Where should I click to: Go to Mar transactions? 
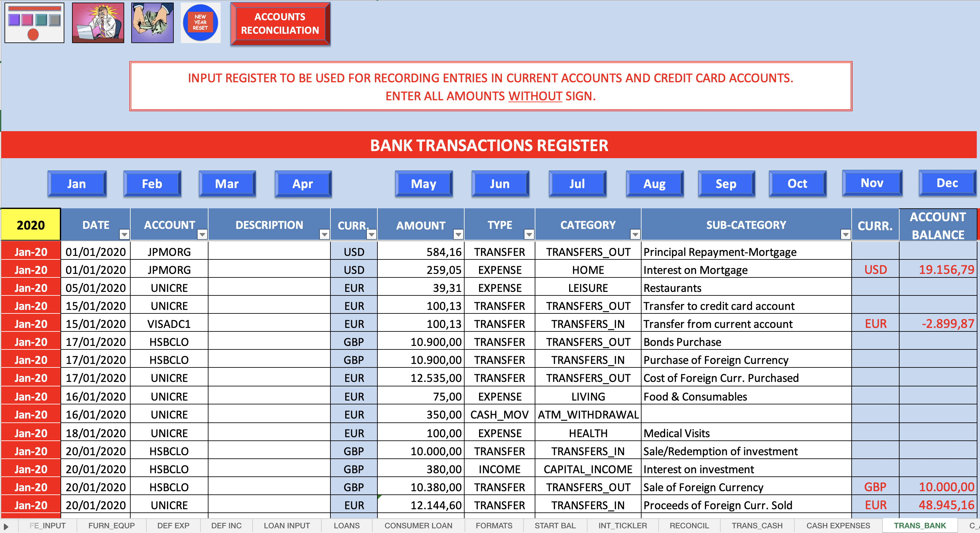(x=227, y=184)
